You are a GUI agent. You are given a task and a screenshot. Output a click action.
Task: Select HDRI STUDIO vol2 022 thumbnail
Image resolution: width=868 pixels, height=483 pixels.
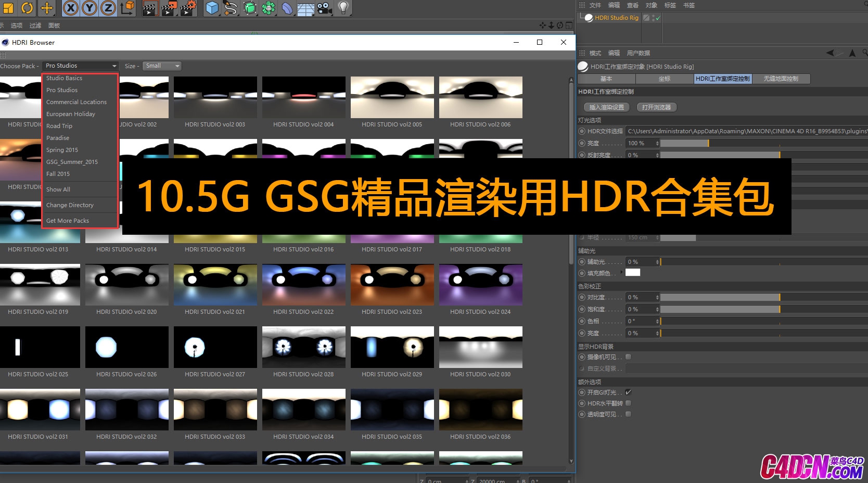click(304, 285)
